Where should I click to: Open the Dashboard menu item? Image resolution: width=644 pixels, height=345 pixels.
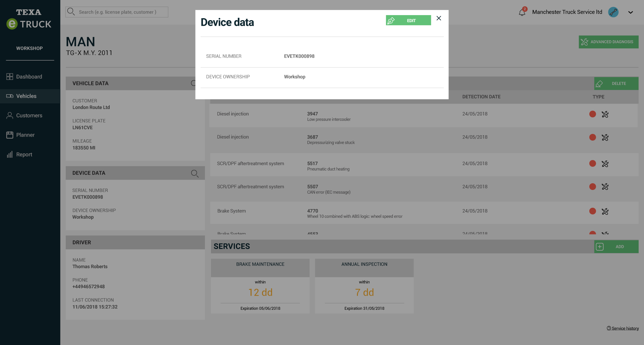(x=29, y=77)
